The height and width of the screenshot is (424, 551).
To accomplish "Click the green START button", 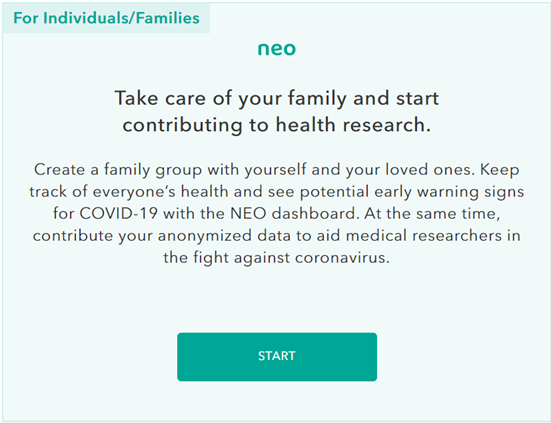I will 277,357.
